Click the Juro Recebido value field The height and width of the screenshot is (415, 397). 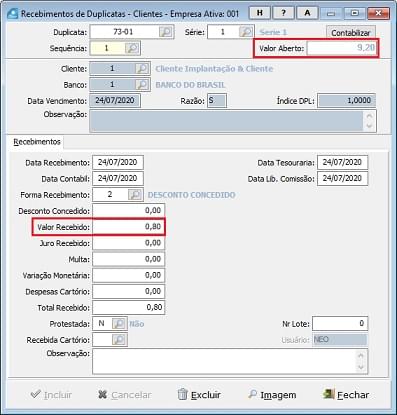pyautogui.click(x=129, y=243)
